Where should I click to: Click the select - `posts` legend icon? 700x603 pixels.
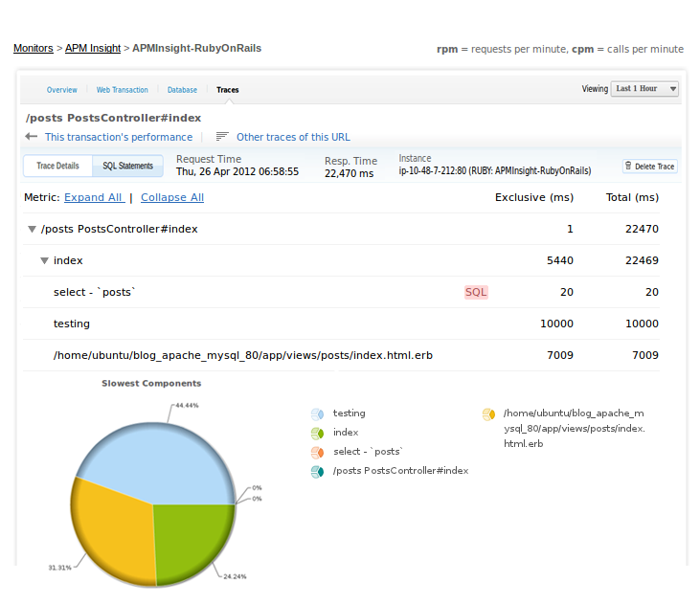(317, 453)
